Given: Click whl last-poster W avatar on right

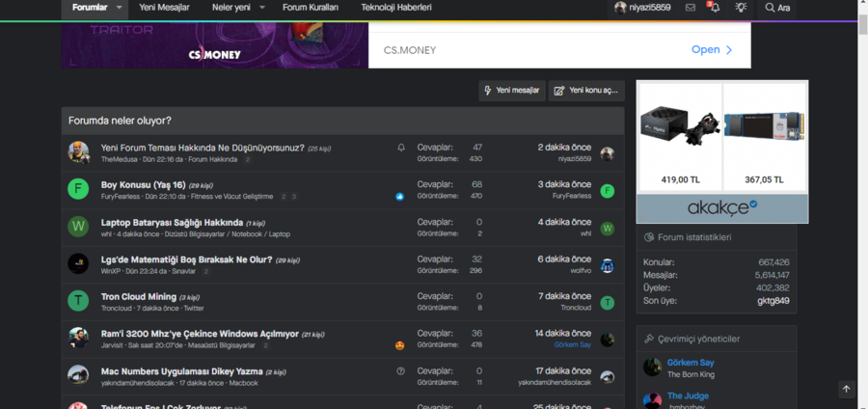Looking at the screenshot, I should [608, 229].
